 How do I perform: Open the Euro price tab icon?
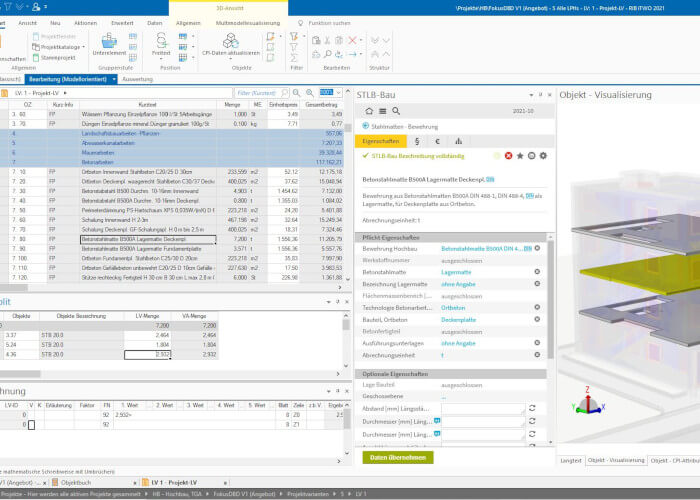click(438, 141)
